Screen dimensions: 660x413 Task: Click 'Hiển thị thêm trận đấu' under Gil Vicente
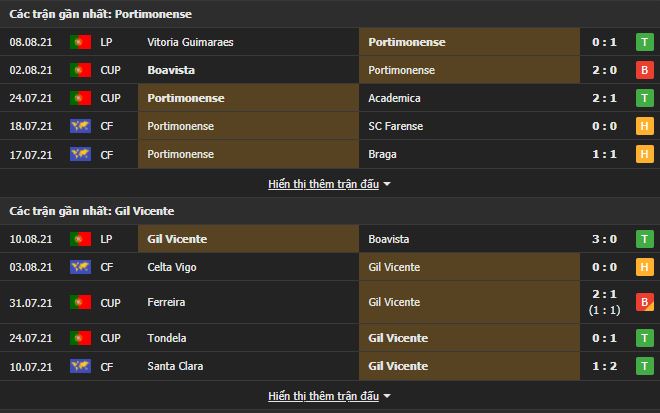pos(323,396)
